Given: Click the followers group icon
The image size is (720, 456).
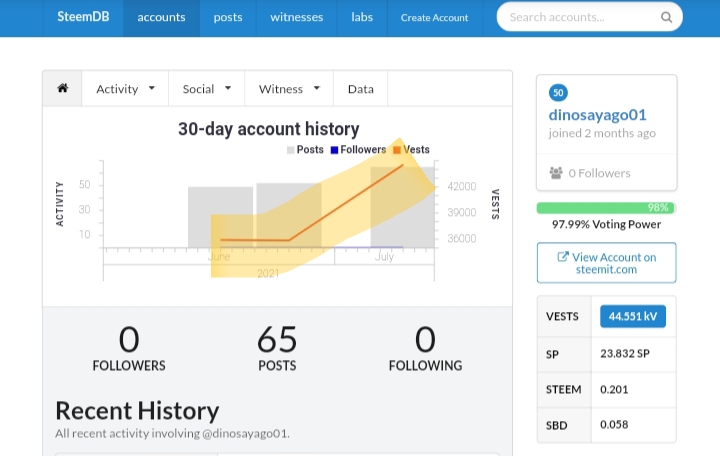Looking at the screenshot, I should [556, 173].
